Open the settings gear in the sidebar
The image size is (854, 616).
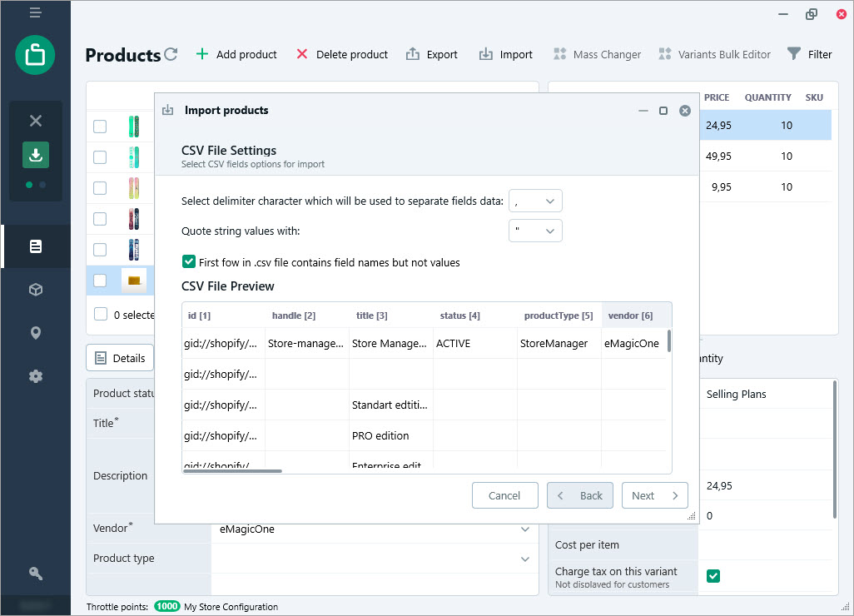(x=36, y=375)
